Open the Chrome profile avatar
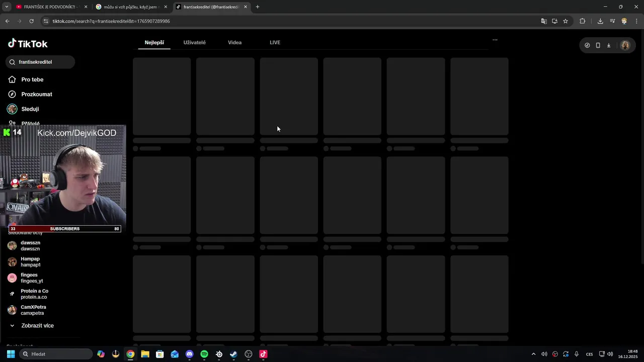This screenshot has width=644, height=362. (624, 21)
